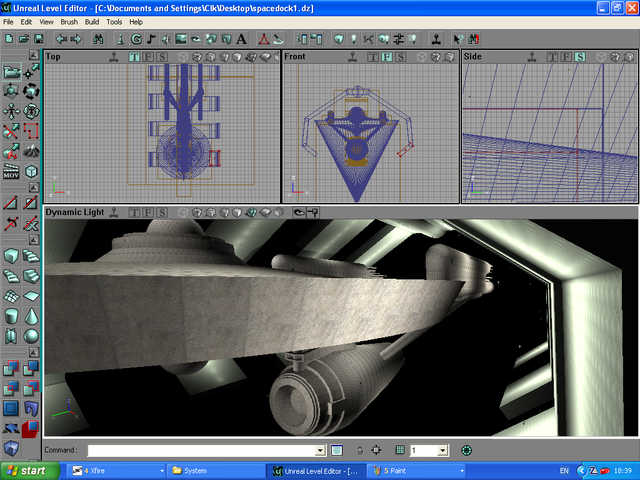Click the Windows Start button

pos(27,470)
